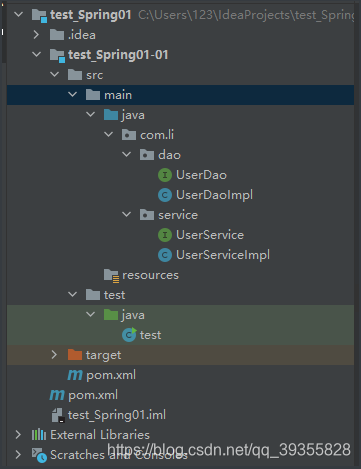Select the com.li package label
This screenshot has height=469, width=361.
coord(157,135)
